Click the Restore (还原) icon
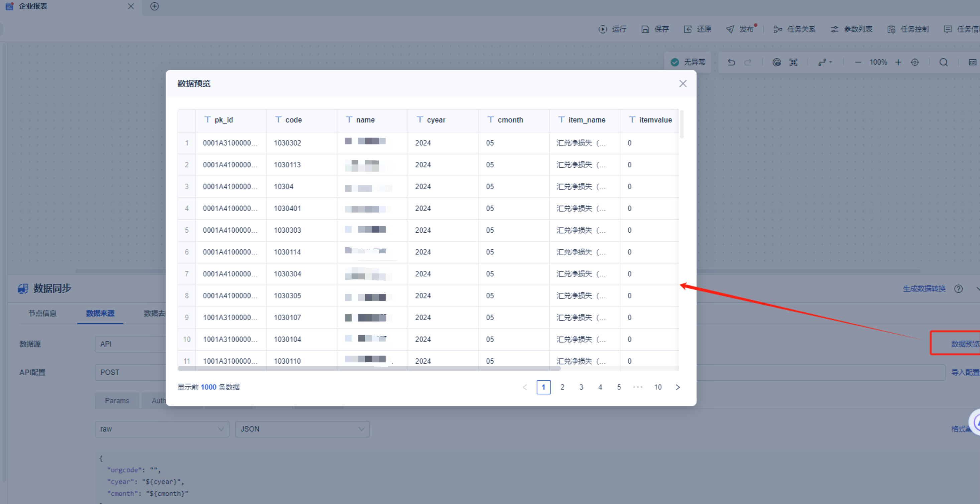This screenshot has width=980, height=504. coord(688,29)
